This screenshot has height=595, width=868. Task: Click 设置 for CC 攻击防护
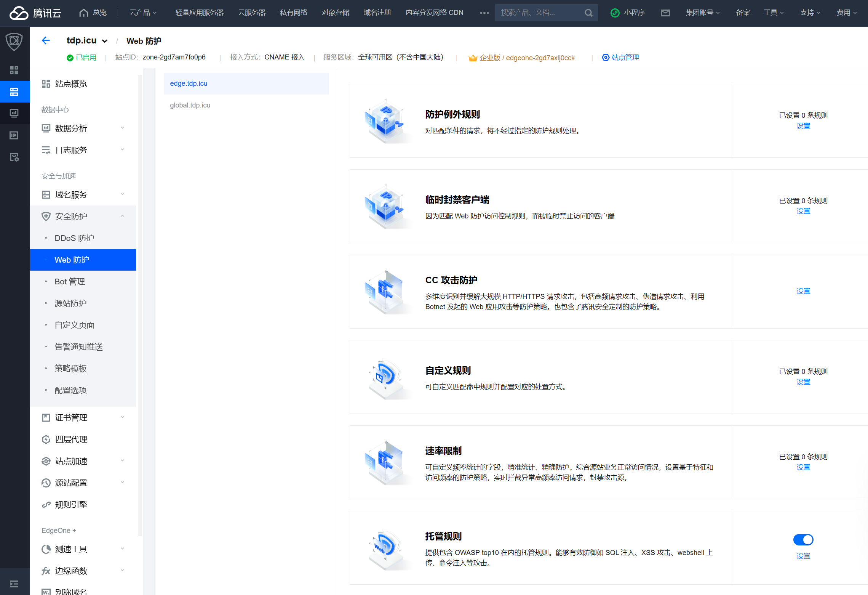point(803,291)
